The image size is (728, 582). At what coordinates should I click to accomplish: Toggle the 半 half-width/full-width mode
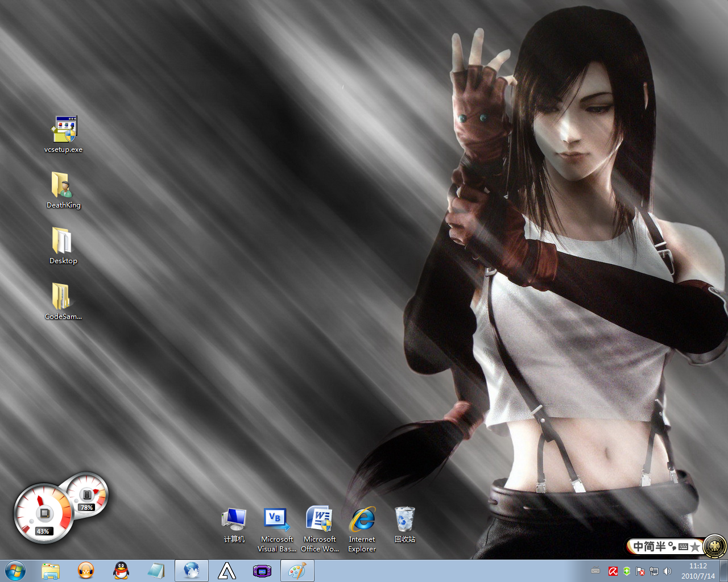[x=661, y=546]
